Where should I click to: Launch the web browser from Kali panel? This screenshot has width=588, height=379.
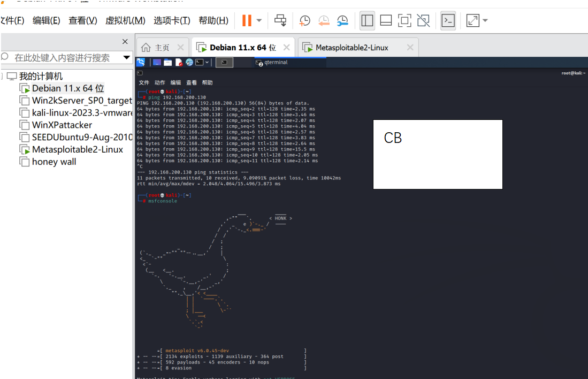coord(189,62)
